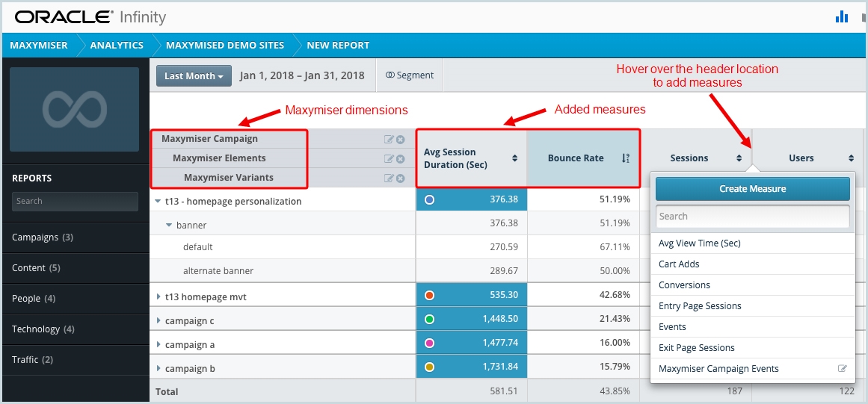Open People (4) reports category
The width and height of the screenshot is (868, 404).
[76, 299]
